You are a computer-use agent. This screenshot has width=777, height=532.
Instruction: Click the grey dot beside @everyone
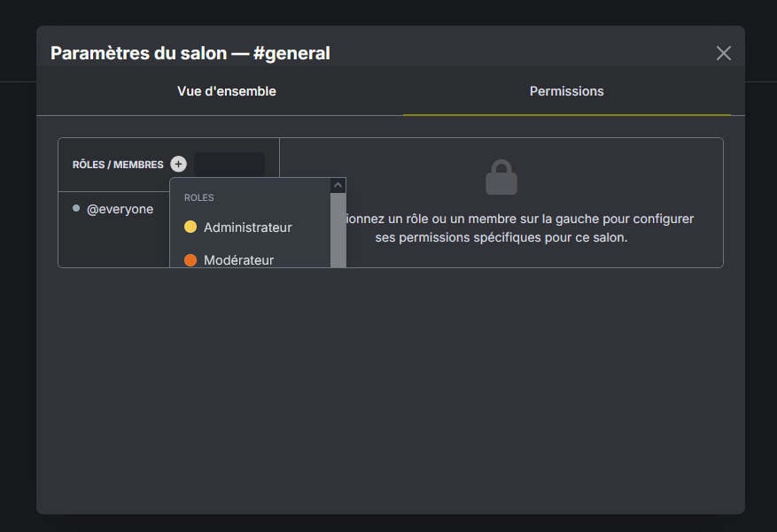pos(76,209)
